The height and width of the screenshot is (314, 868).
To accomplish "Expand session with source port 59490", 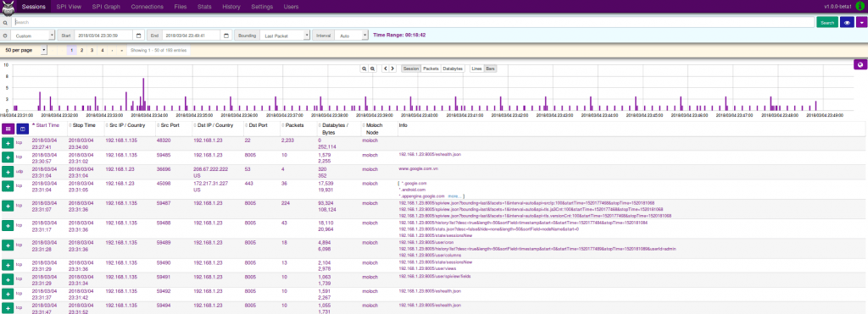I will tap(8, 265).
